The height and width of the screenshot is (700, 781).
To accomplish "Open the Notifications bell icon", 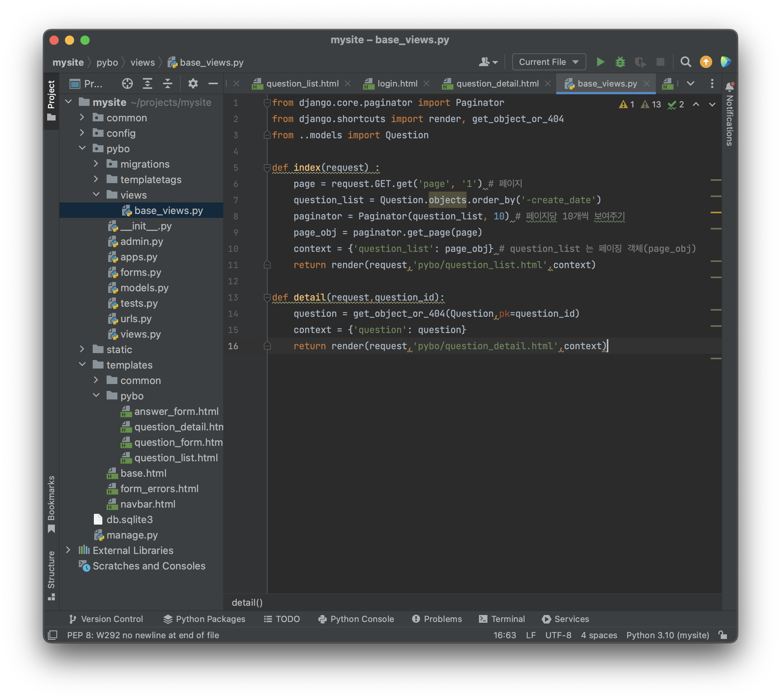I will click(x=729, y=87).
